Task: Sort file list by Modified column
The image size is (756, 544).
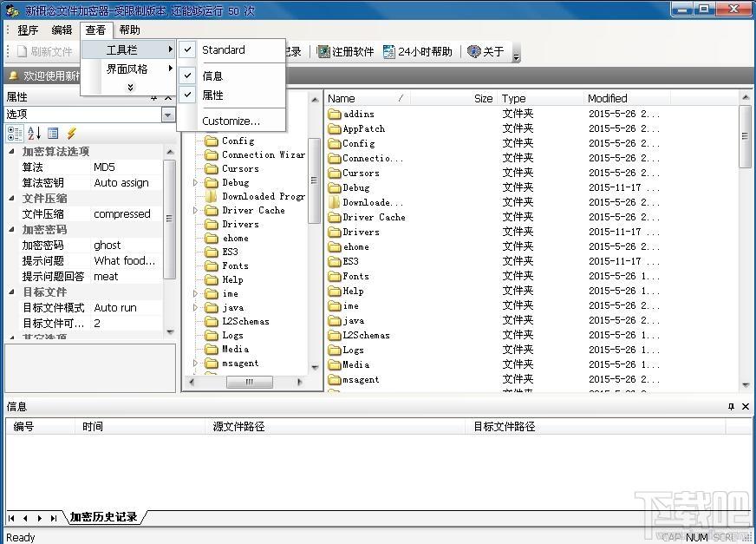Action: coord(607,99)
